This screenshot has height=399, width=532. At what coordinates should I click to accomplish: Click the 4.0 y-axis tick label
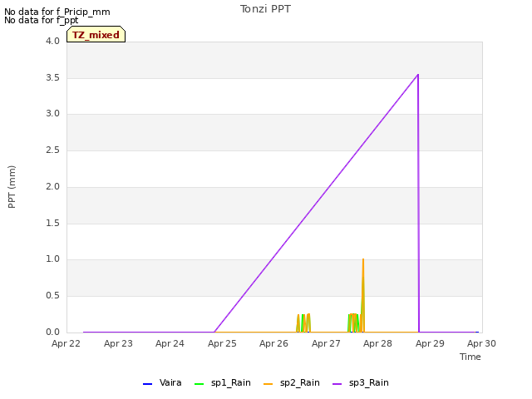coord(52,41)
